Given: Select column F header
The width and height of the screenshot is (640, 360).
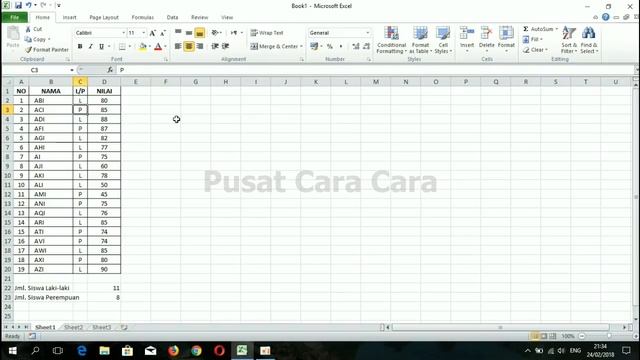Looking at the screenshot, I should [165, 82].
